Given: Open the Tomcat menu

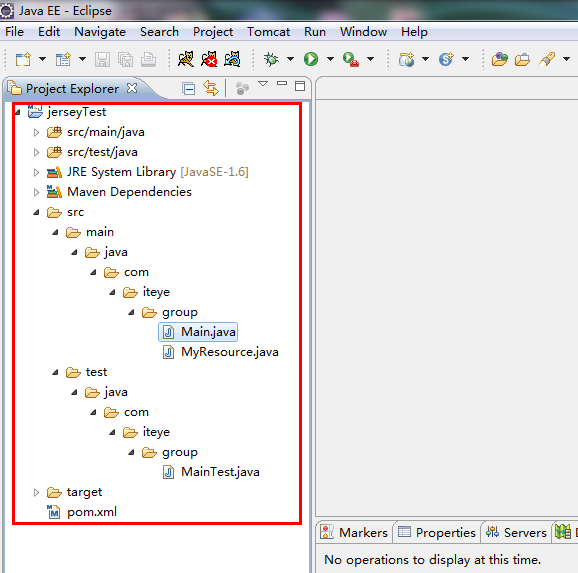Looking at the screenshot, I should (x=268, y=32).
